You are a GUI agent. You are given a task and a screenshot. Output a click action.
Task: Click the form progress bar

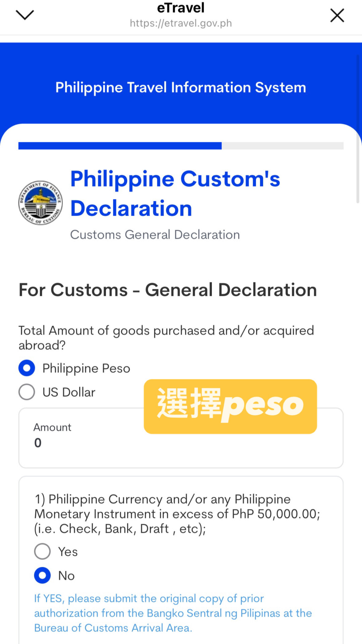pos(181,146)
